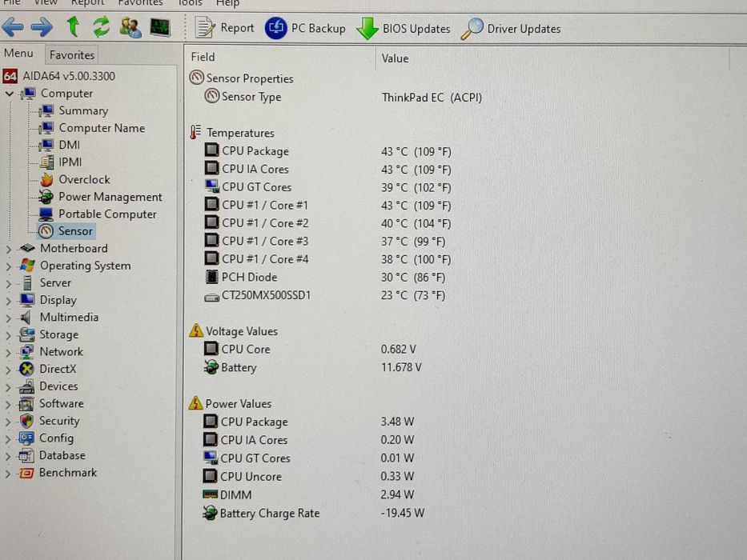Collapse the Computer tree node
The height and width of the screenshot is (560, 747).
pos(9,94)
